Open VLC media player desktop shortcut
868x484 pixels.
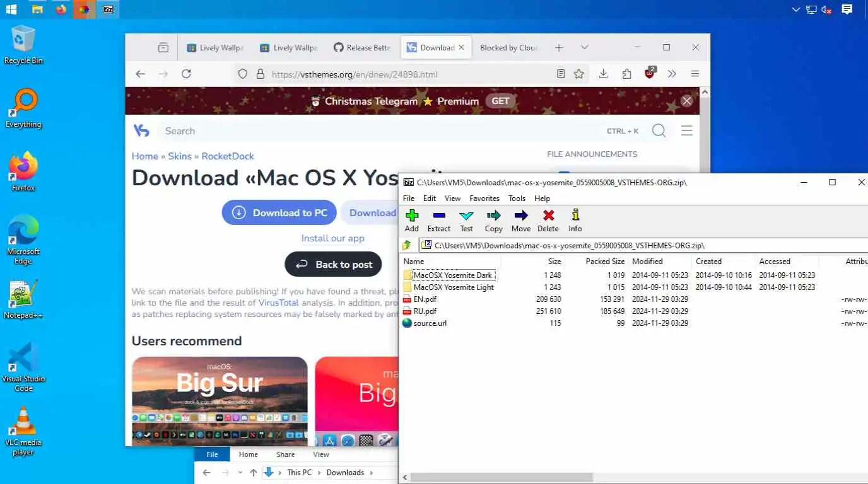pyautogui.click(x=23, y=432)
